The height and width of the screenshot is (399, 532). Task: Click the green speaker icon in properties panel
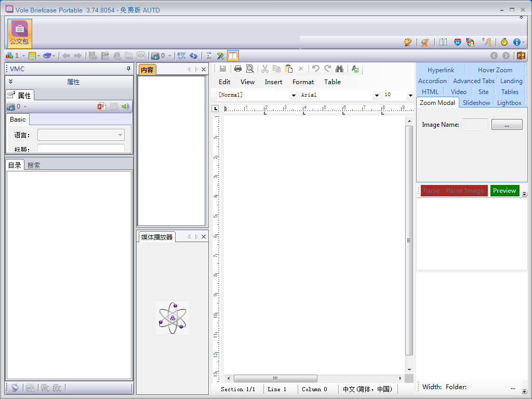tap(126, 107)
